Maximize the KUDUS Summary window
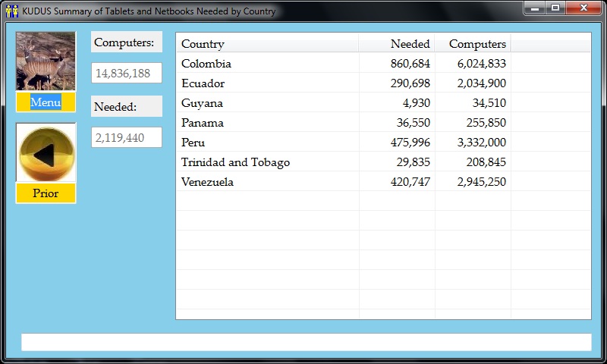Viewport: 607px width, 364px height. click(555, 8)
